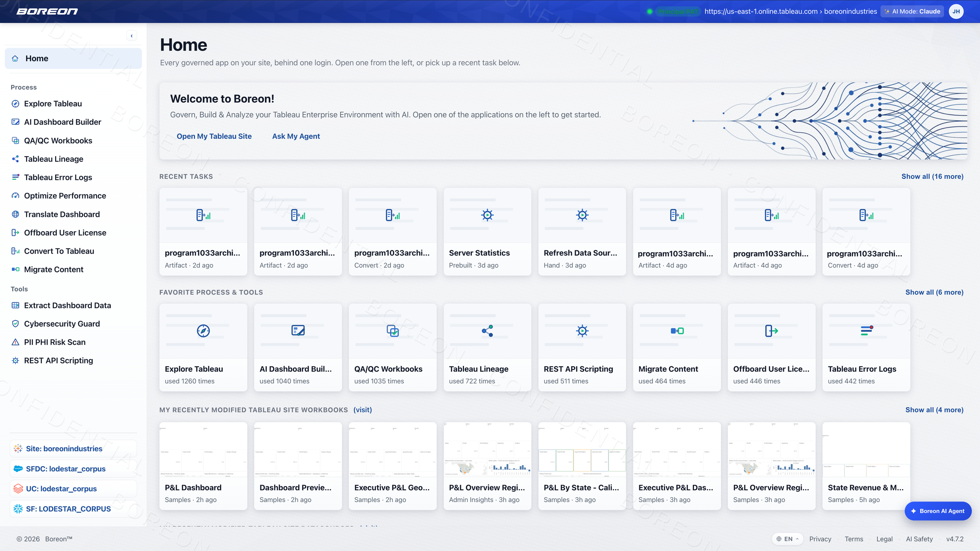980x551 pixels.
Task: Go to Home in the sidebar
Action: 73,59
